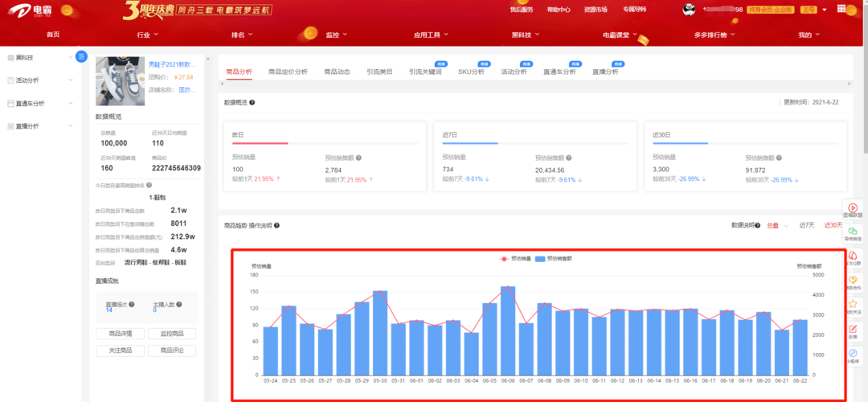Expand the 黑科技 sidebar group
The width and height of the screenshot is (868, 402).
[x=70, y=57]
